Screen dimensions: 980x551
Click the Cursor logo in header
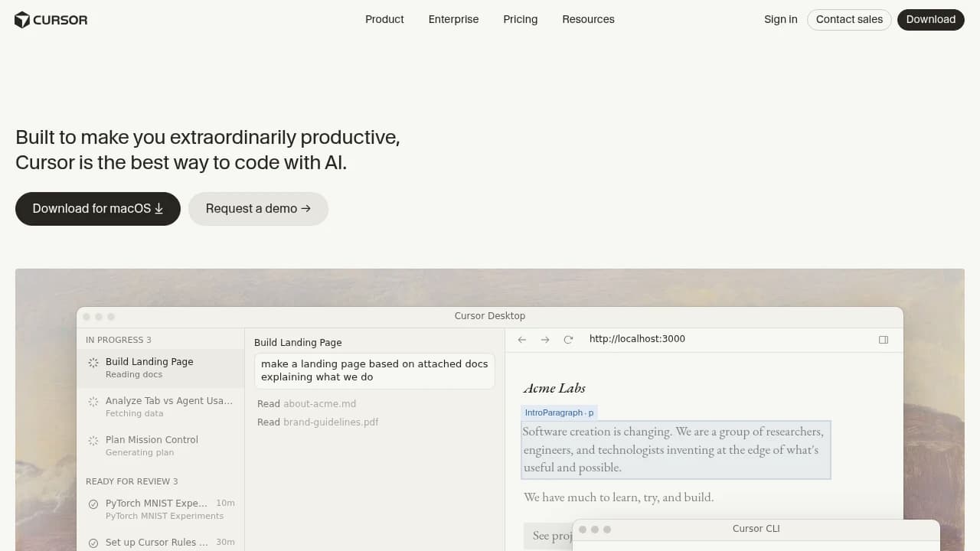click(51, 20)
